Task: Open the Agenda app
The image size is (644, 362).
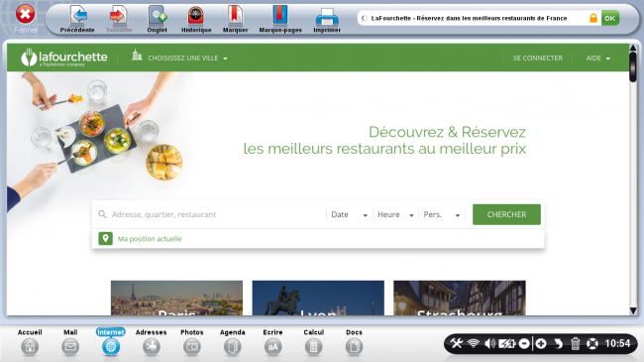Action: 233,342
